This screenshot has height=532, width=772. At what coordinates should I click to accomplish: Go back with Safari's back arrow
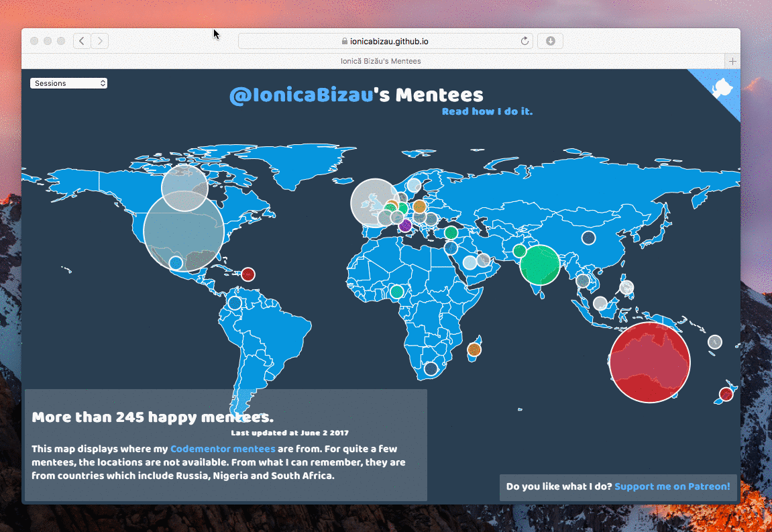point(82,41)
